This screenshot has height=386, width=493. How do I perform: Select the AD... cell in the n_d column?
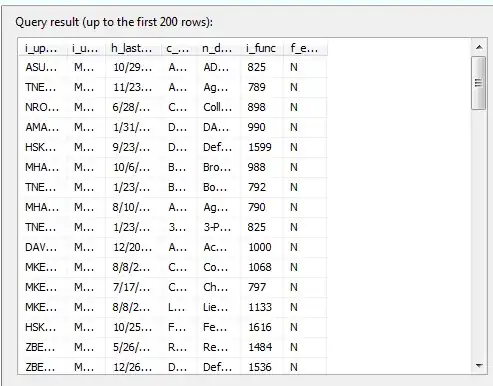pos(218,67)
